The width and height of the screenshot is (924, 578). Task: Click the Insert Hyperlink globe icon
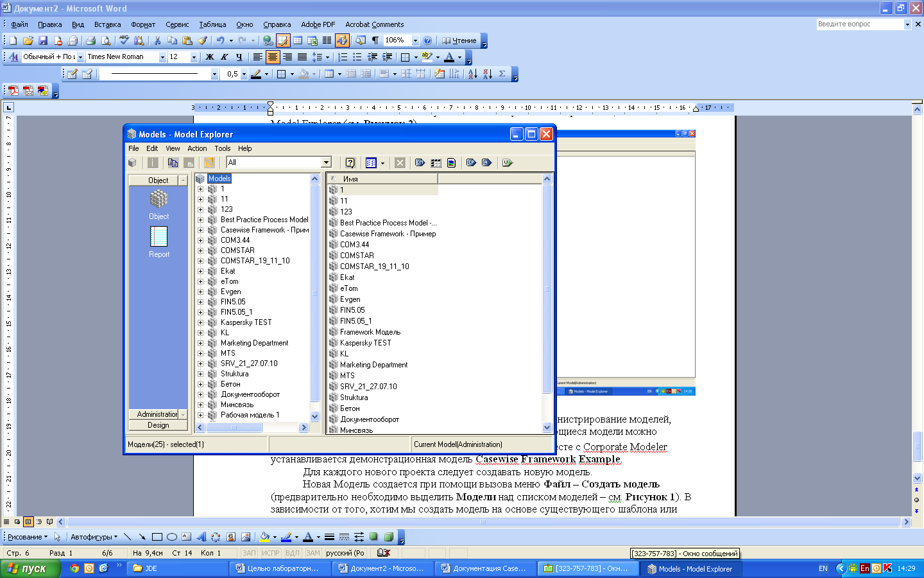268,40
